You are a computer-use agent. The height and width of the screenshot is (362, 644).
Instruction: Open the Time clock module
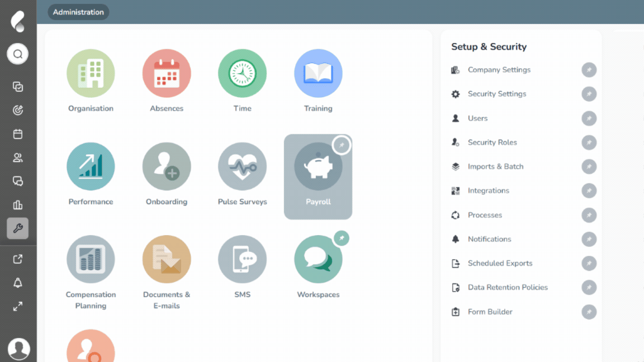pyautogui.click(x=242, y=74)
